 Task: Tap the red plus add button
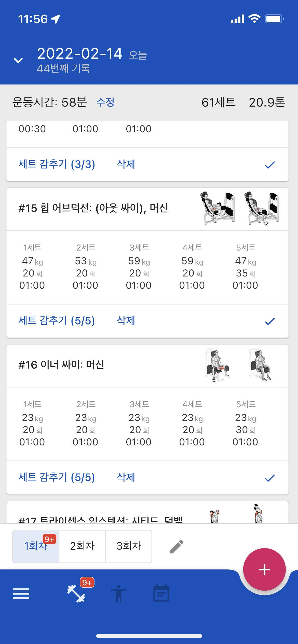pyautogui.click(x=264, y=569)
